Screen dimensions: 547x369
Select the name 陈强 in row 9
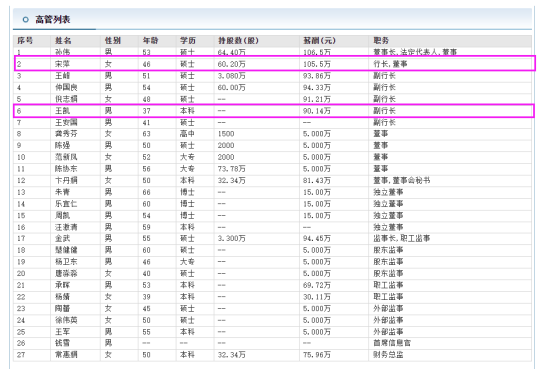(x=62, y=145)
